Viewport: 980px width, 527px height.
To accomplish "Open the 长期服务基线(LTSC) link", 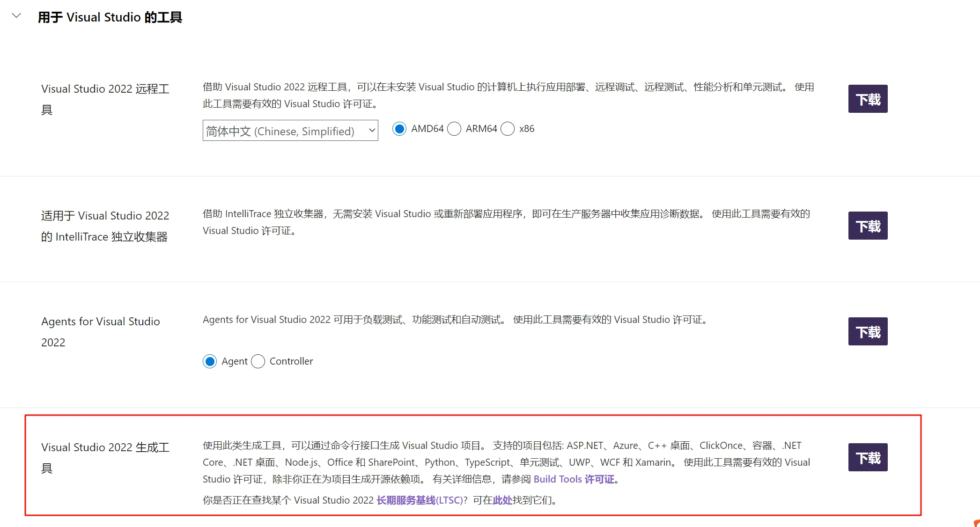I will click(x=420, y=500).
